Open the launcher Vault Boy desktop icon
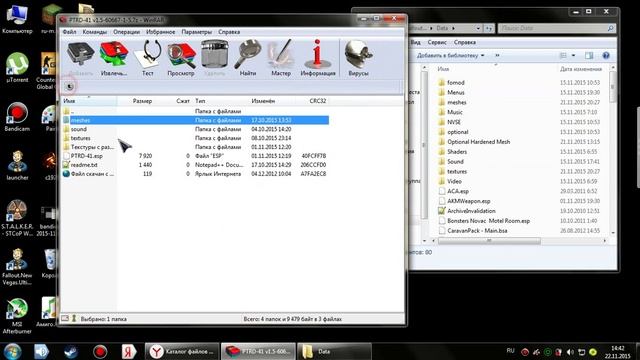 click(17, 166)
